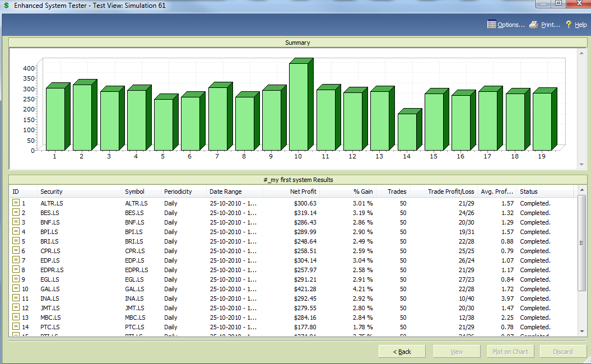Open the Print link in toolbar

pyautogui.click(x=550, y=25)
